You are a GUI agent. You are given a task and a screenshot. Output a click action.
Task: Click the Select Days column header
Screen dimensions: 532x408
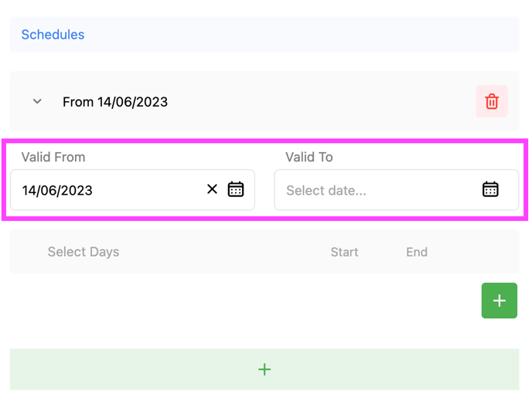84,252
